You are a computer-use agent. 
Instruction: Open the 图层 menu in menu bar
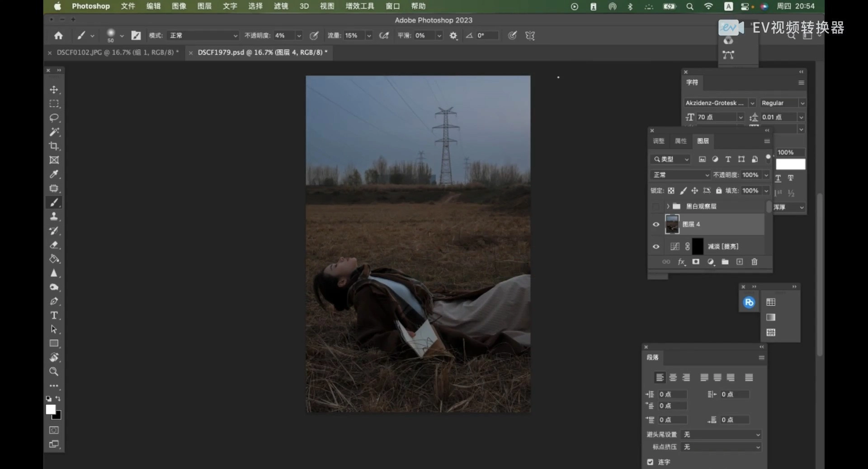[204, 6]
